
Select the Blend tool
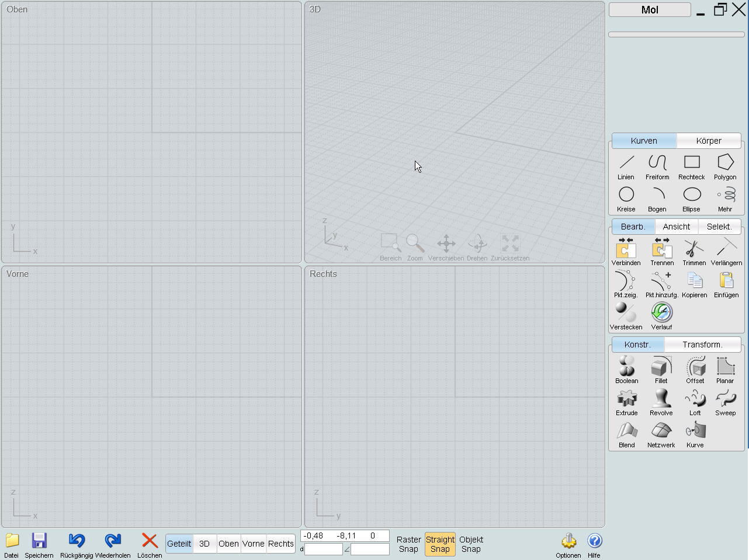626,434
